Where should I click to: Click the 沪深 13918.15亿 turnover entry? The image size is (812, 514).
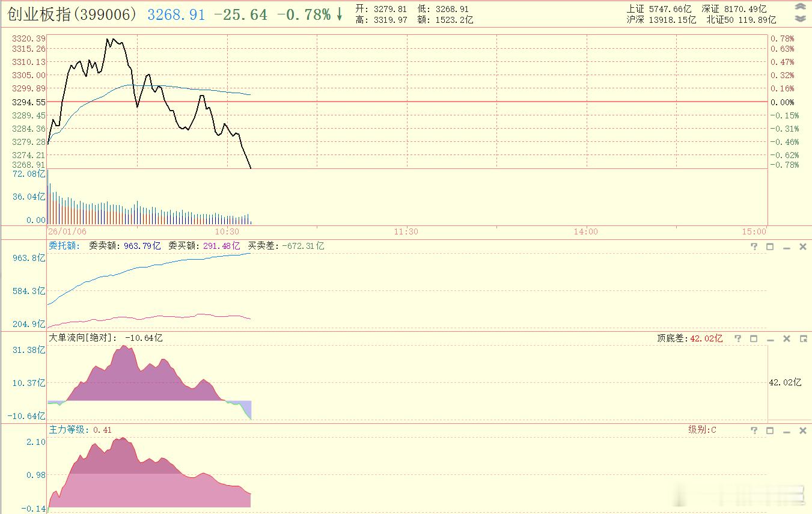661,20
